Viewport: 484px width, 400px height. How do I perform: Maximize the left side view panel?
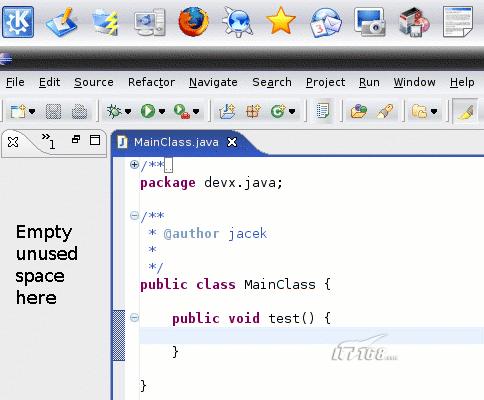95,140
